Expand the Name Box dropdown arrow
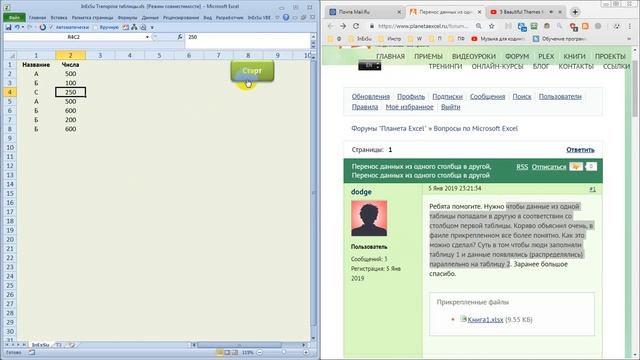Image resolution: width=640 pixels, height=360 pixels. (x=147, y=37)
